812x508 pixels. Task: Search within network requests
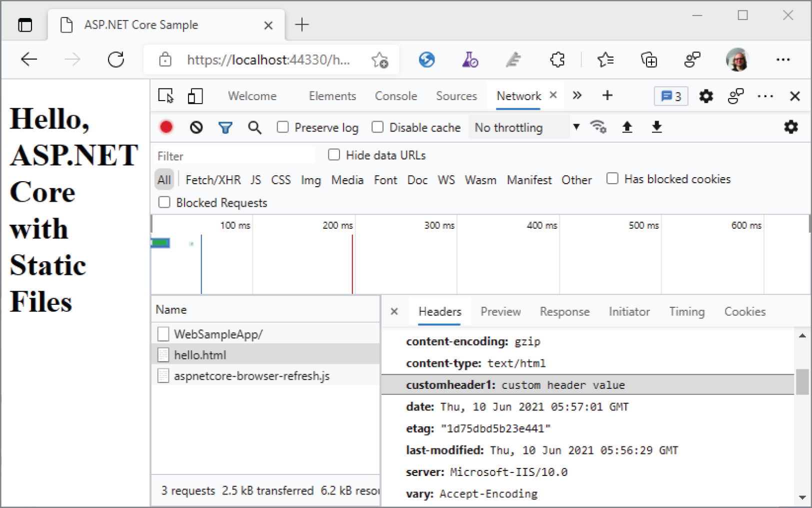tap(255, 127)
